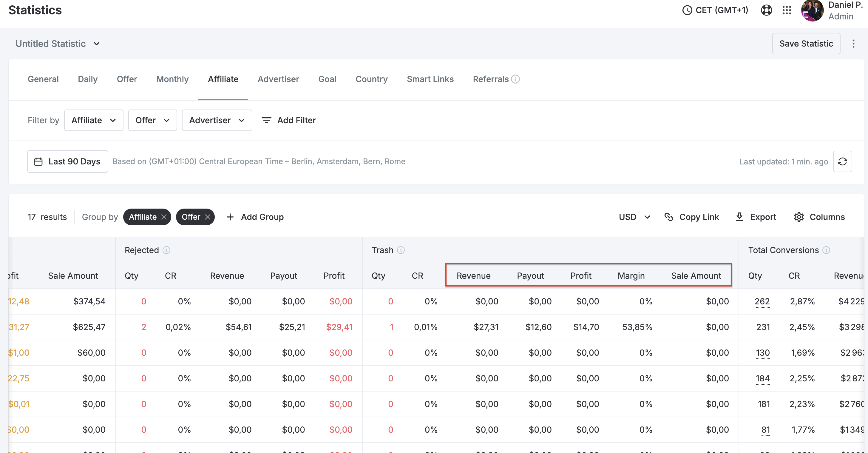Image resolution: width=868 pixels, height=453 pixels.
Task: Open the Last 90 Days date picker
Action: click(x=67, y=161)
